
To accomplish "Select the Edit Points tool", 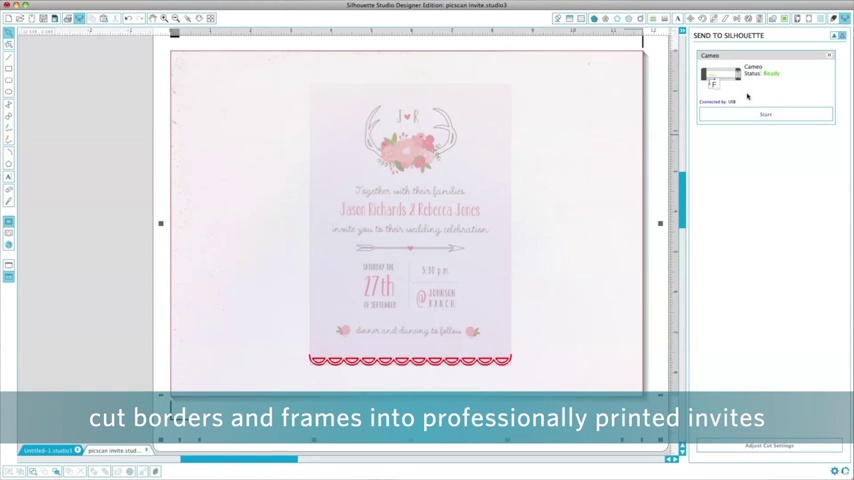I will tap(9, 45).
